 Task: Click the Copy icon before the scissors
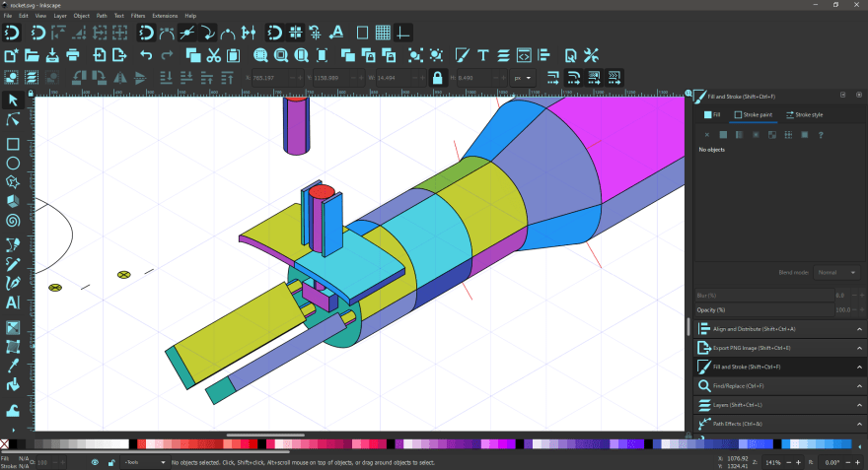193,55
